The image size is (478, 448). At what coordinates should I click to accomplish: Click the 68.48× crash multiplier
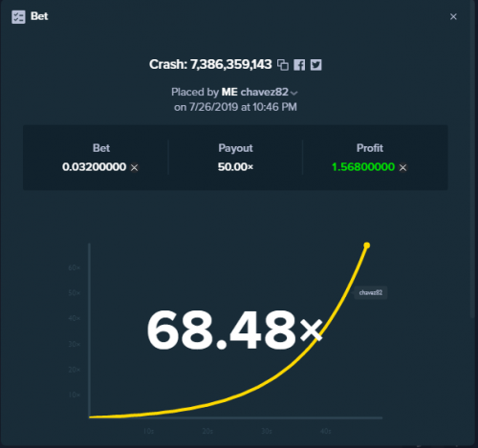coord(234,331)
